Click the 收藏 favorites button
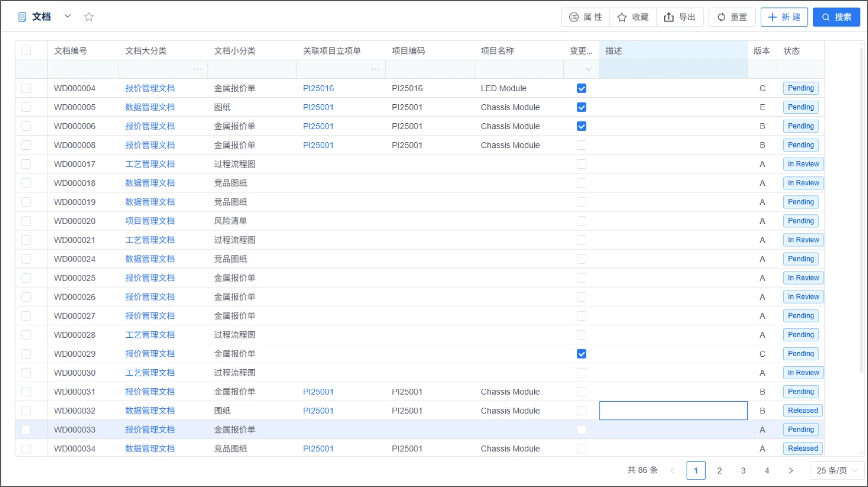The image size is (868, 487). pos(633,17)
